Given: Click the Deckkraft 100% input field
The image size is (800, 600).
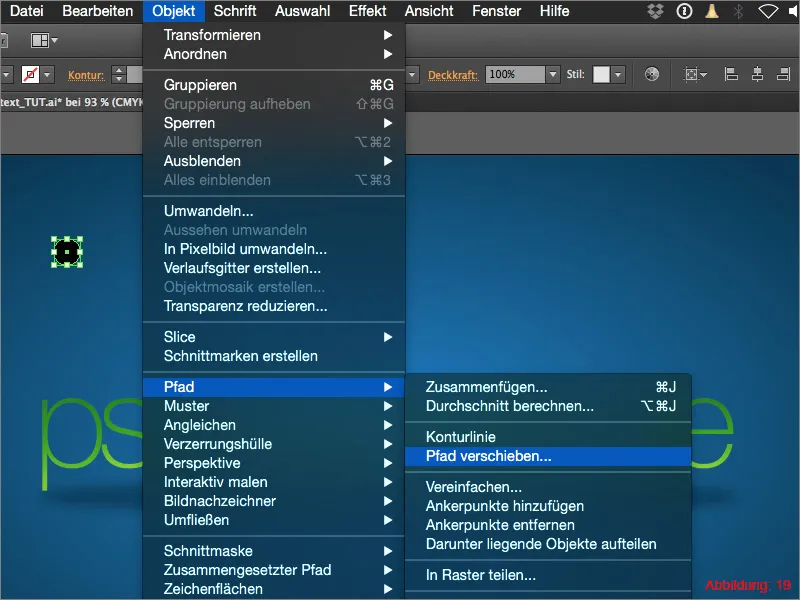Looking at the screenshot, I should click(x=515, y=74).
